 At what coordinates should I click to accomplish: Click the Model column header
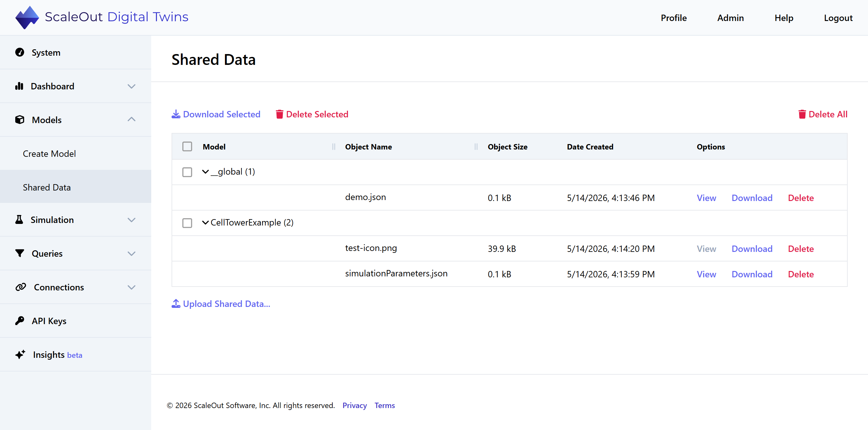pos(214,147)
